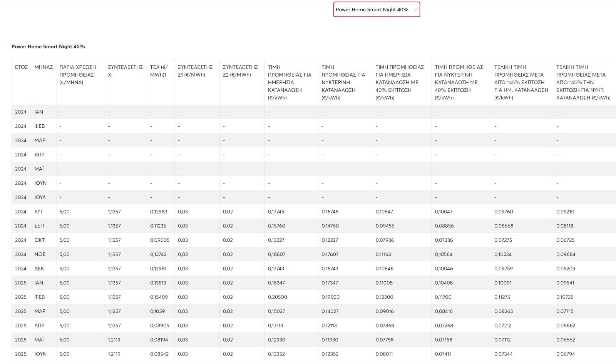Click TEA value 0,09005
The image size is (616, 364).
[160, 240]
